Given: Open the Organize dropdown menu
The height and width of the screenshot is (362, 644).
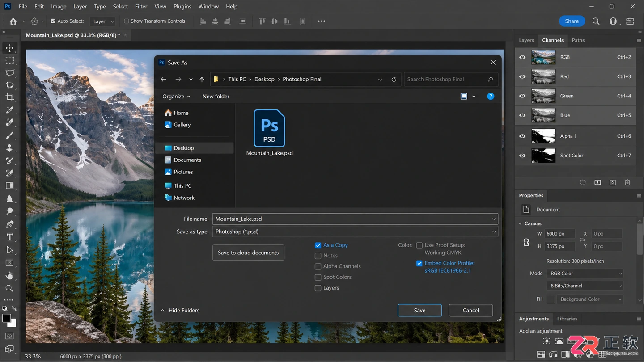Looking at the screenshot, I should coord(176,96).
